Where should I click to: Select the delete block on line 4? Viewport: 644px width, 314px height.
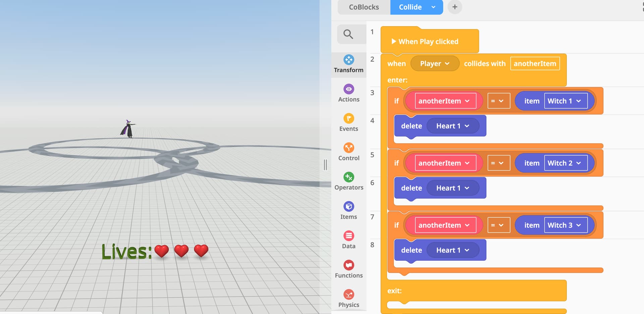411,126
